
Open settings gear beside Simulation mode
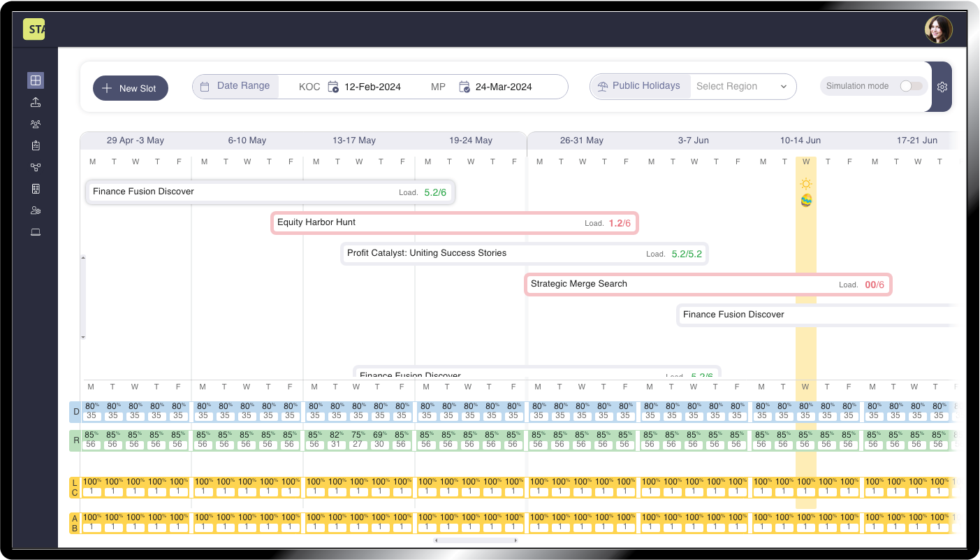[x=942, y=87]
